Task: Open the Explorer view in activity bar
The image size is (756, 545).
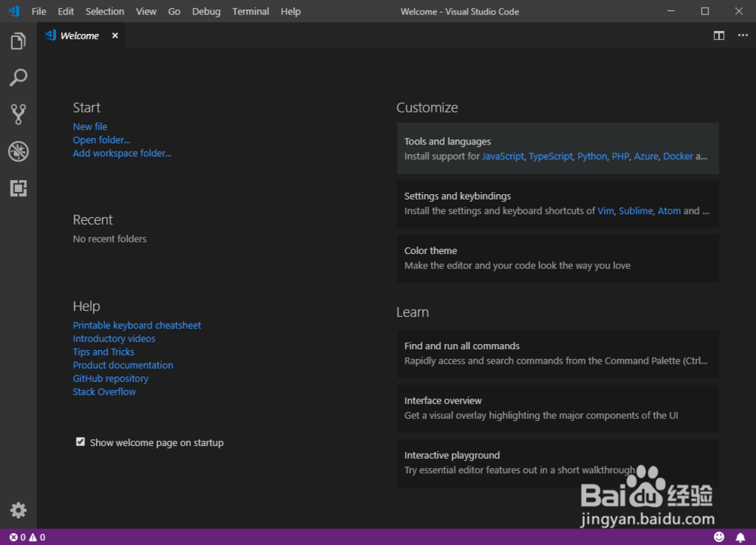Action: [18, 41]
